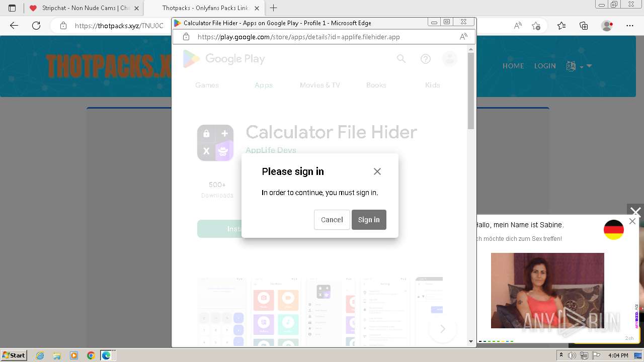This screenshot has height=362, width=644.
Task: Click the German flag icon
Action: tap(614, 230)
